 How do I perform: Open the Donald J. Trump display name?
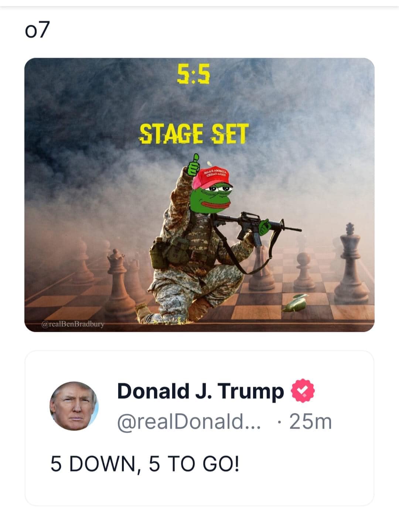coord(201,391)
